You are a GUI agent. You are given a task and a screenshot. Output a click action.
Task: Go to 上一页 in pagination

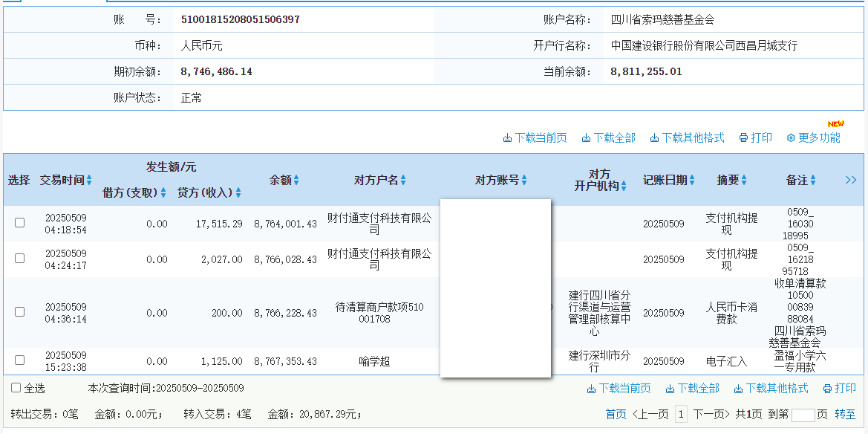pyautogui.click(x=650, y=414)
